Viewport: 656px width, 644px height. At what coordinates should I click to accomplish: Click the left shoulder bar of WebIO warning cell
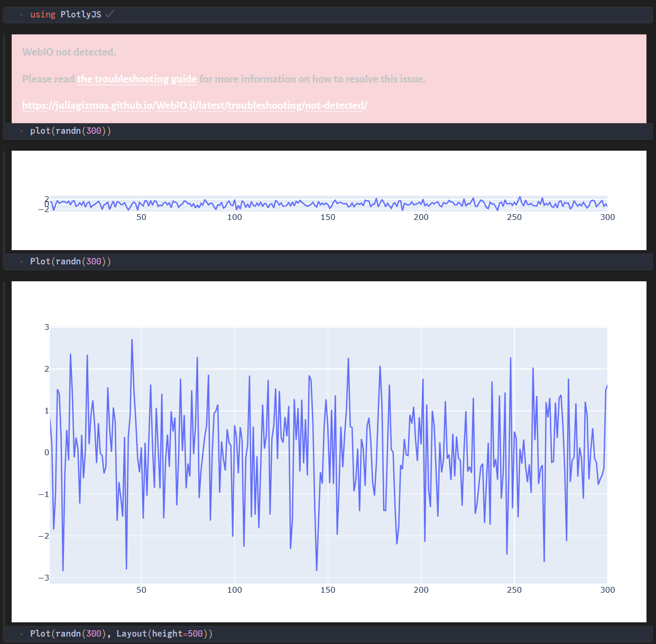click(4, 79)
